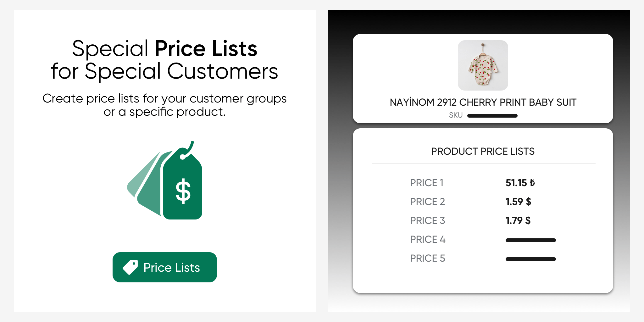Click the green Price Lists button
Image resolution: width=644 pixels, height=322 pixels.
(x=164, y=267)
